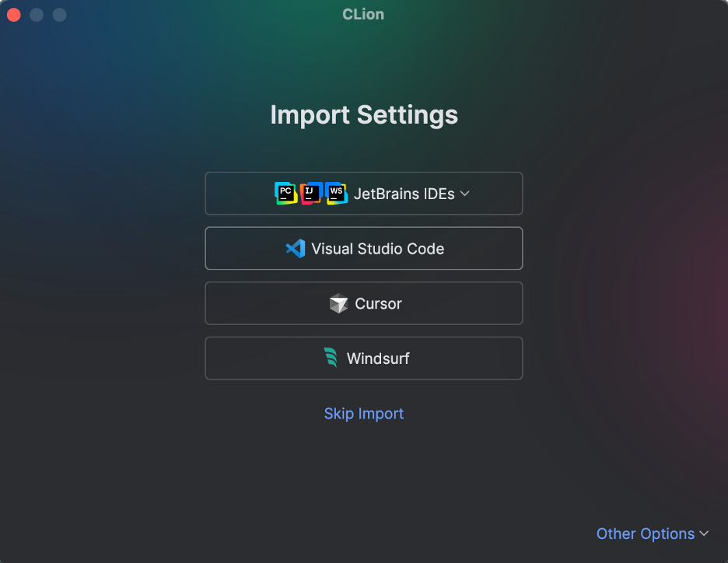Image resolution: width=728 pixels, height=563 pixels.
Task: Import settings from Visual Studio Code
Action: tap(363, 248)
